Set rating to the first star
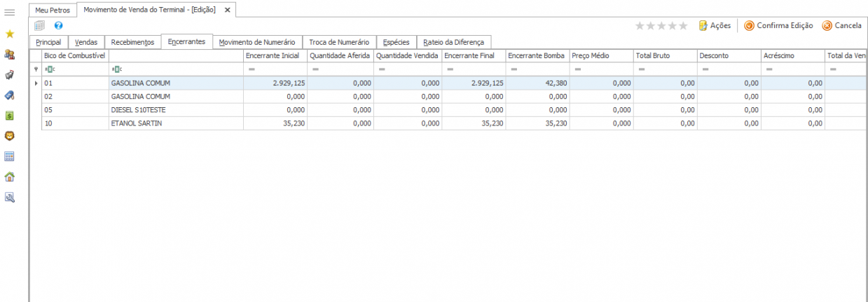868x302 pixels. 640,25
